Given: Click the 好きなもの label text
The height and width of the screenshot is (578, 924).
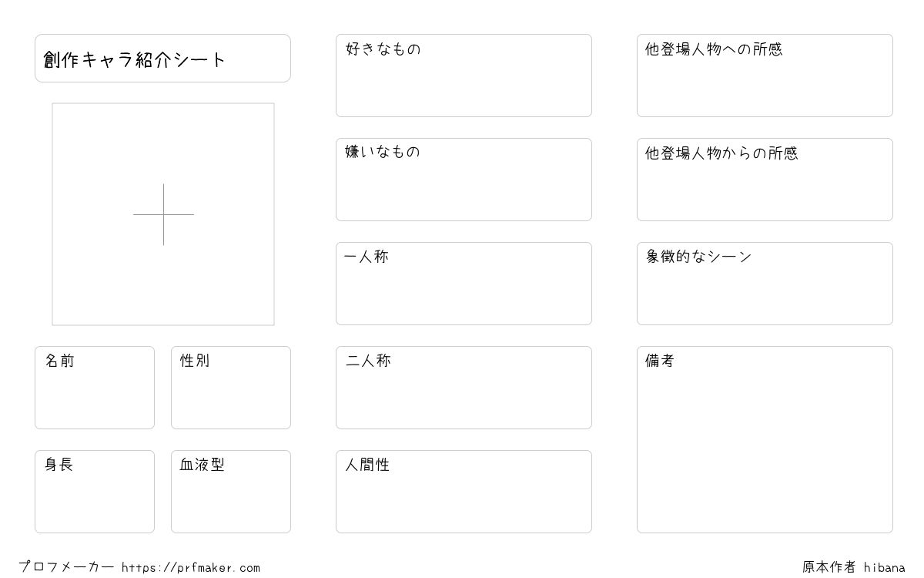Looking at the screenshot, I should pyautogui.click(x=383, y=49).
